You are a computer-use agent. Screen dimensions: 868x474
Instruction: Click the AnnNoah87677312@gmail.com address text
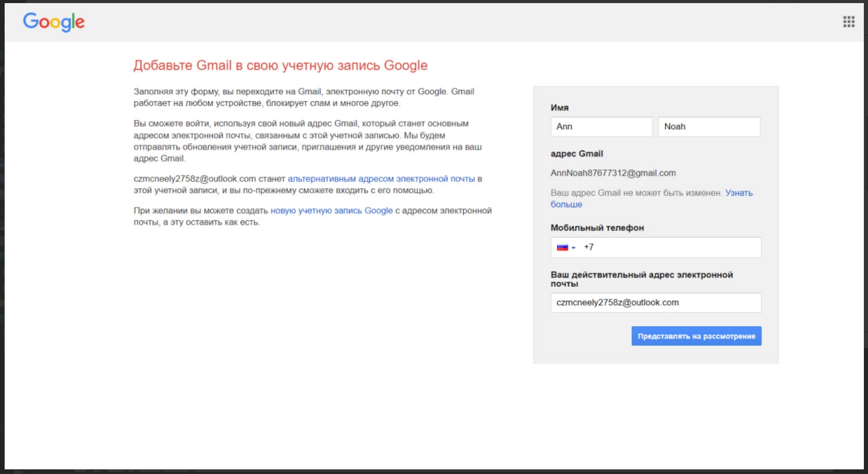[613, 173]
